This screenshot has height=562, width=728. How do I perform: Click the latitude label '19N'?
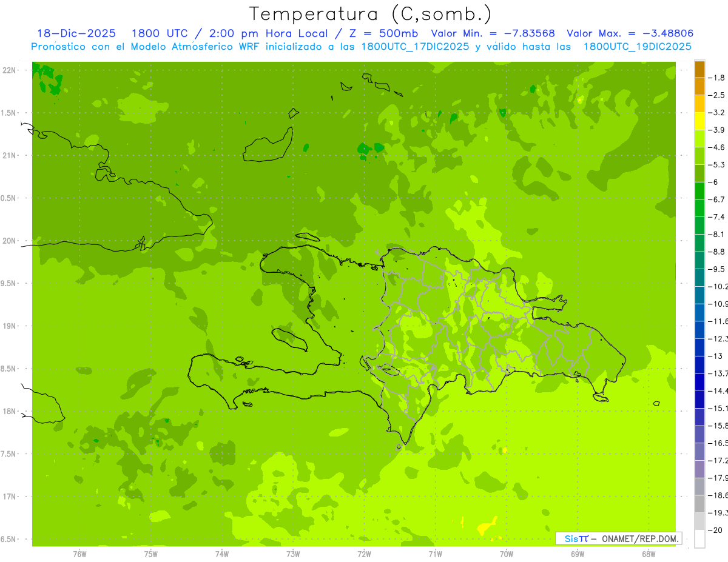pyautogui.click(x=8, y=326)
